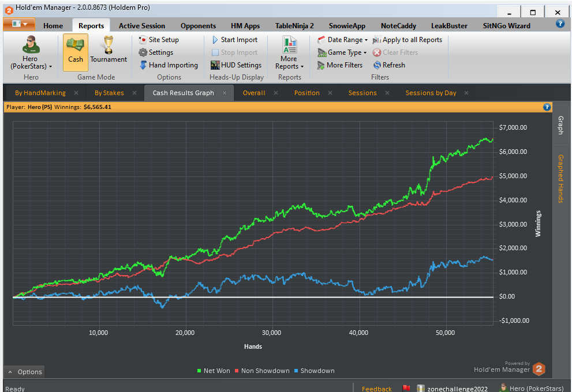Toggle Non Showdown legend series
Image resolution: width=572 pixels, height=392 pixels.
[262, 371]
